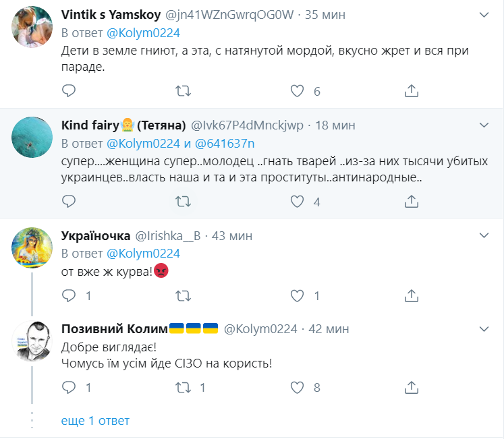Open the @641637n mention link

tap(224, 143)
